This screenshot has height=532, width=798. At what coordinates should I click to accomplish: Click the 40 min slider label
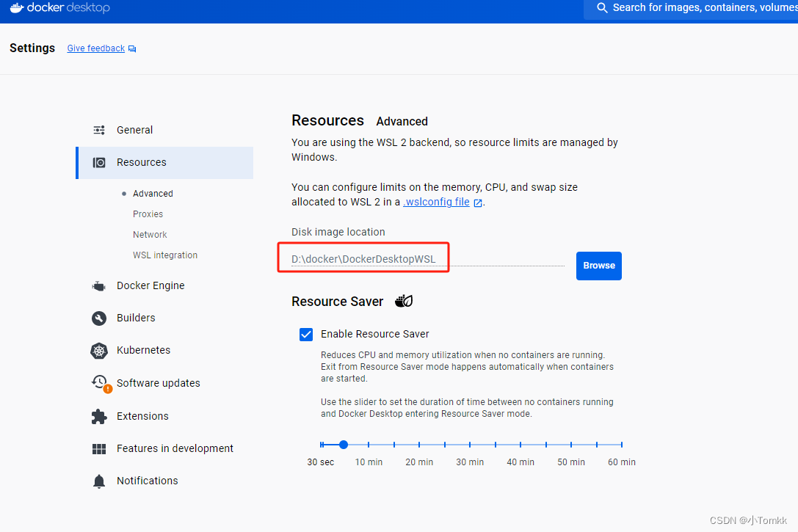point(520,462)
